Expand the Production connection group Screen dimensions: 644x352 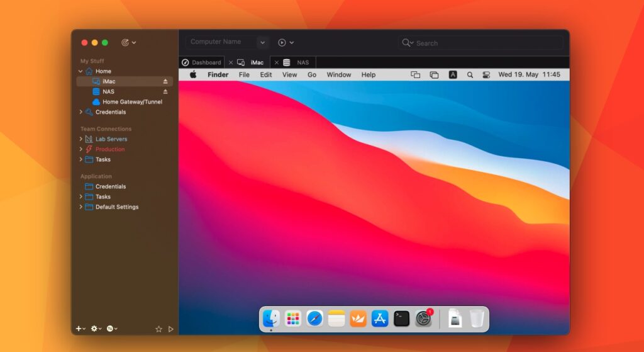[80, 149]
